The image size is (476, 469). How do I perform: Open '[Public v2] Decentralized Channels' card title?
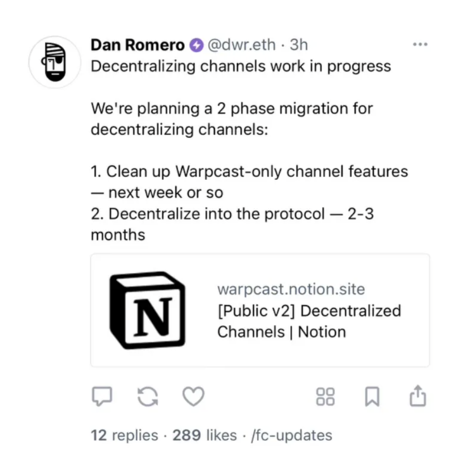tap(309, 321)
